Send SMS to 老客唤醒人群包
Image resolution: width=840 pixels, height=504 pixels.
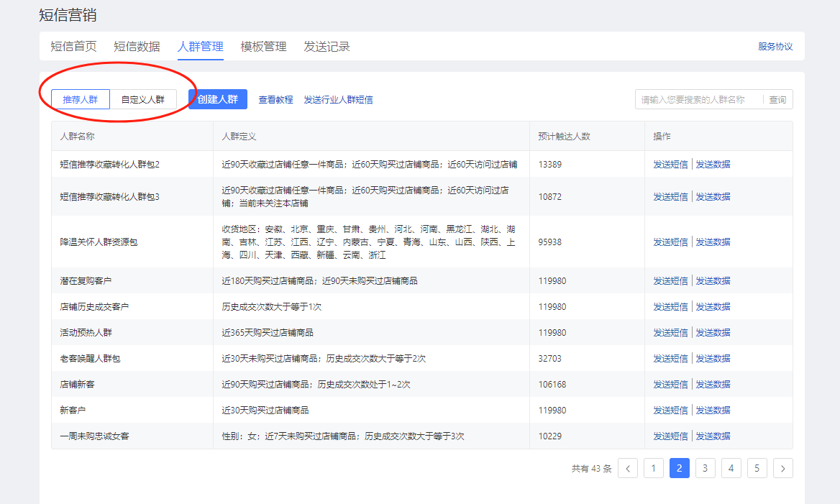[x=670, y=358]
